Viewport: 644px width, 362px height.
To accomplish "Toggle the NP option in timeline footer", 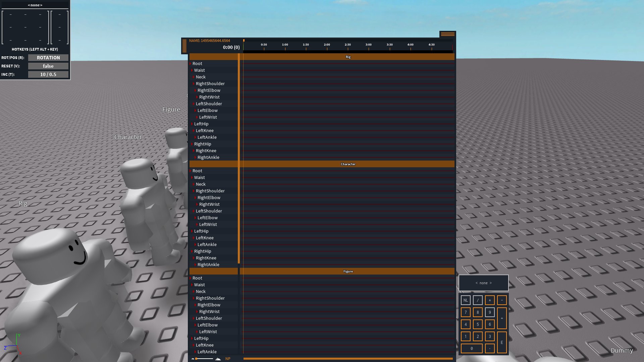I will coord(228,359).
